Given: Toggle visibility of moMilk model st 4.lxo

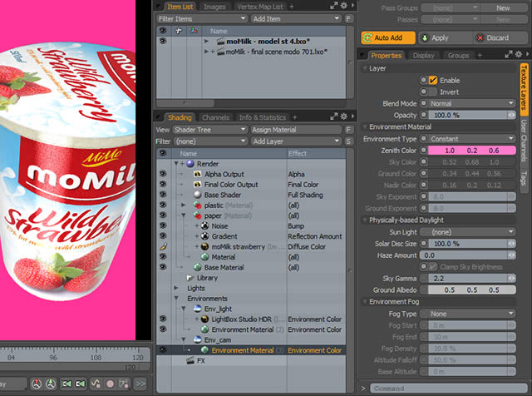Looking at the screenshot, I should (x=163, y=41).
